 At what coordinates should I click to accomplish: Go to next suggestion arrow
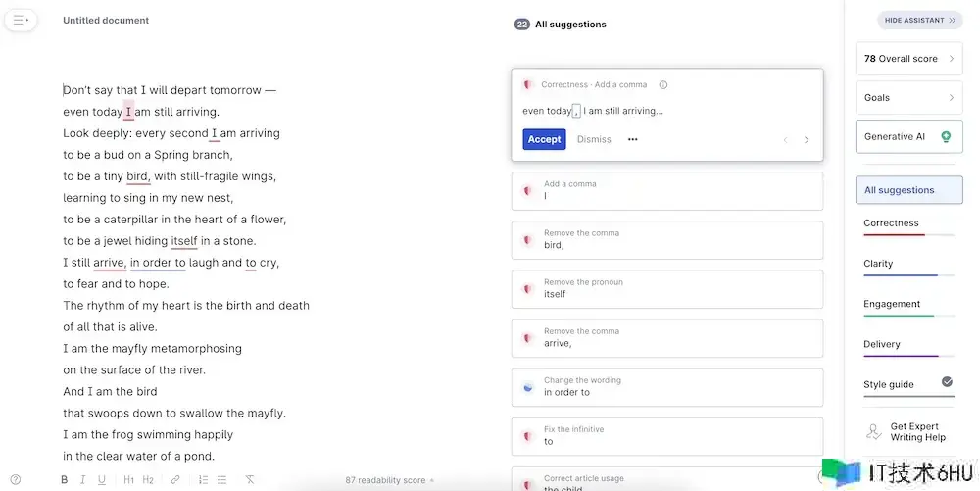[807, 140]
